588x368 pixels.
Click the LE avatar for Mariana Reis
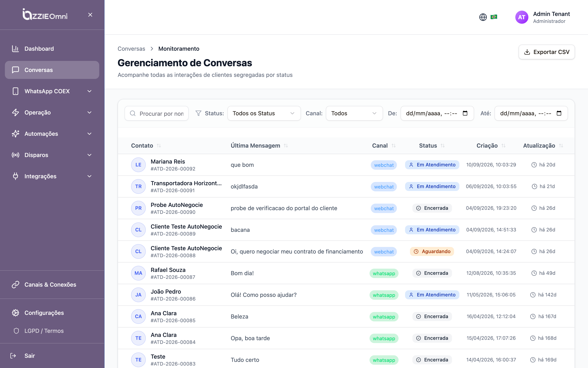click(138, 165)
